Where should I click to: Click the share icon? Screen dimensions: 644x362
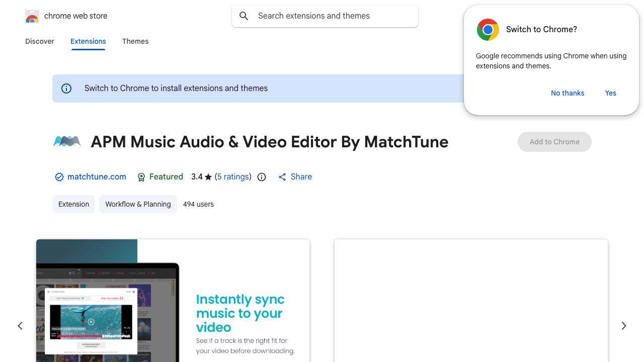click(282, 177)
